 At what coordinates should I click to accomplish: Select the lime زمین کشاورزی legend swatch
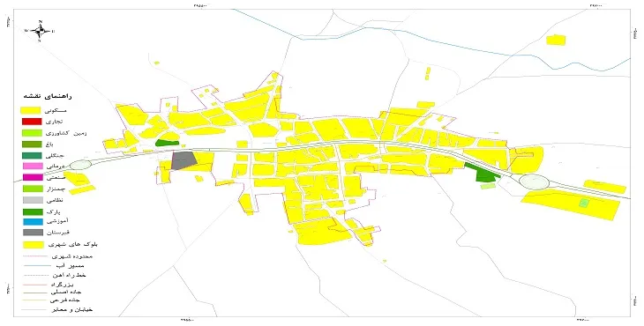pos(32,133)
